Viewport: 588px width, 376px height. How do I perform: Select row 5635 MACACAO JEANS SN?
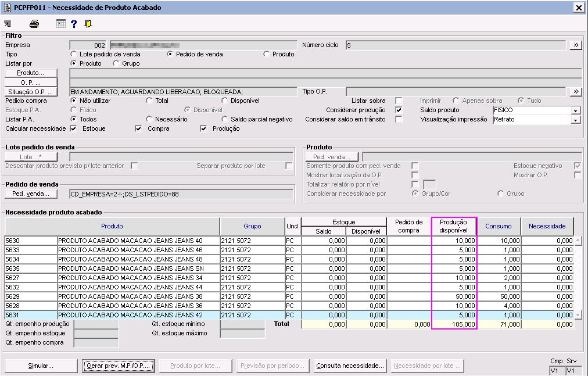(289, 268)
